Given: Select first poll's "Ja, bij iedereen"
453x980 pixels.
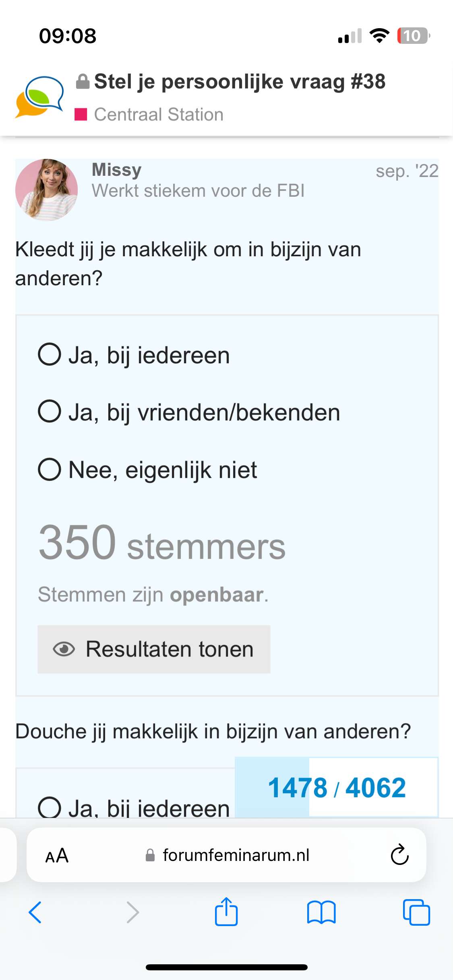Looking at the screenshot, I should tap(50, 354).
